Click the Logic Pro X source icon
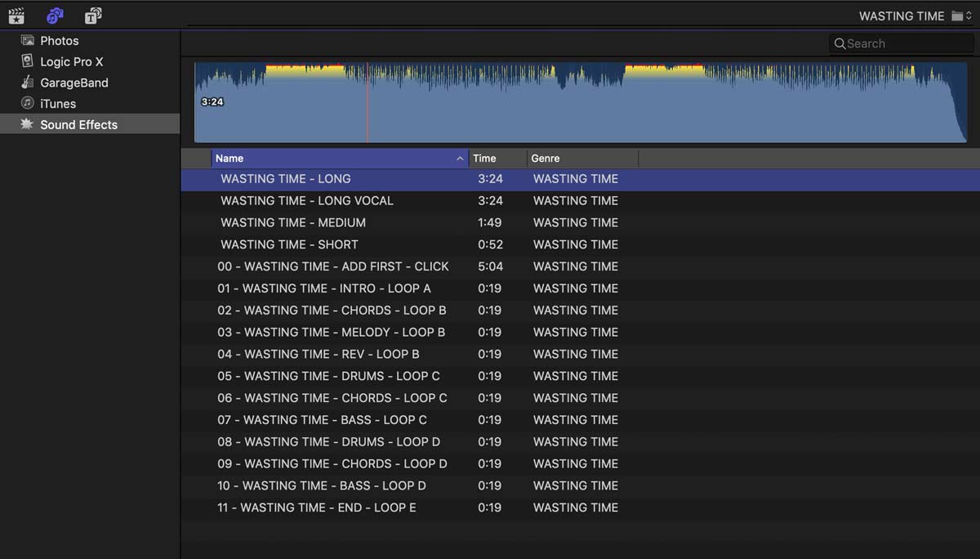The width and height of the screenshot is (980, 559). click(x=28, y=61)
